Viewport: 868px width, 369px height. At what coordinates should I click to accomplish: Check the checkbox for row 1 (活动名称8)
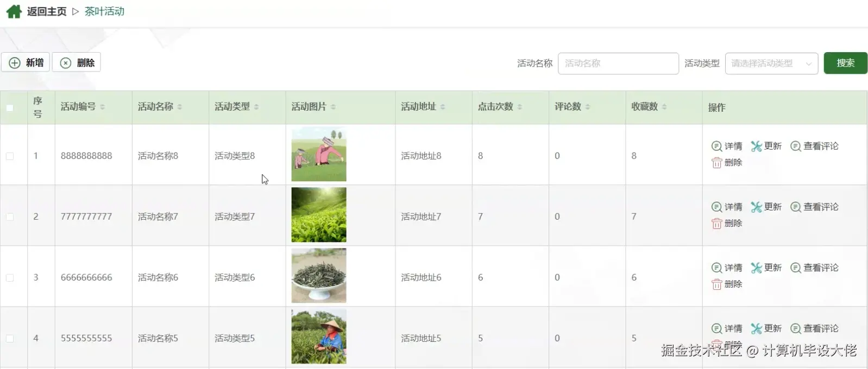click(10, 156)
